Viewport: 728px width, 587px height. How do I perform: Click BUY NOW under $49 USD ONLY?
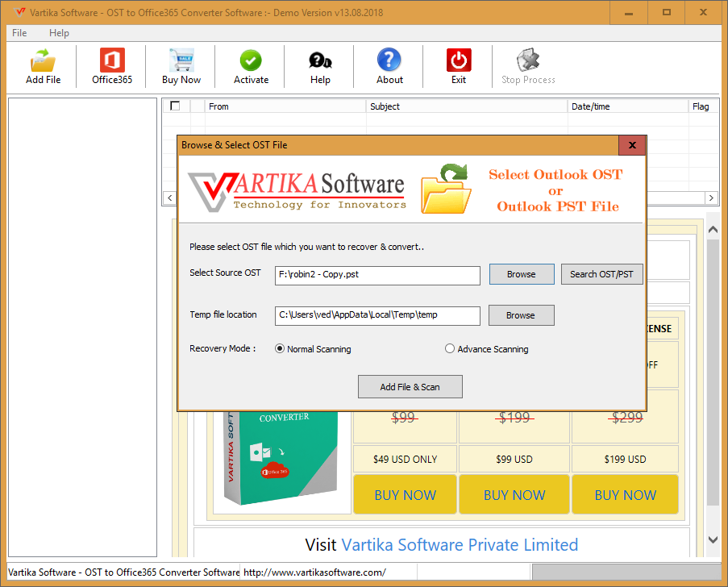[405, 494]
